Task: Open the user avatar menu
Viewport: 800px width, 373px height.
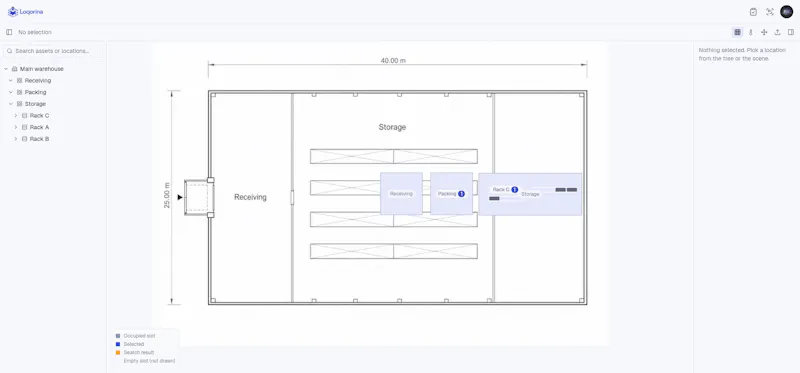Action: point(787,12)
